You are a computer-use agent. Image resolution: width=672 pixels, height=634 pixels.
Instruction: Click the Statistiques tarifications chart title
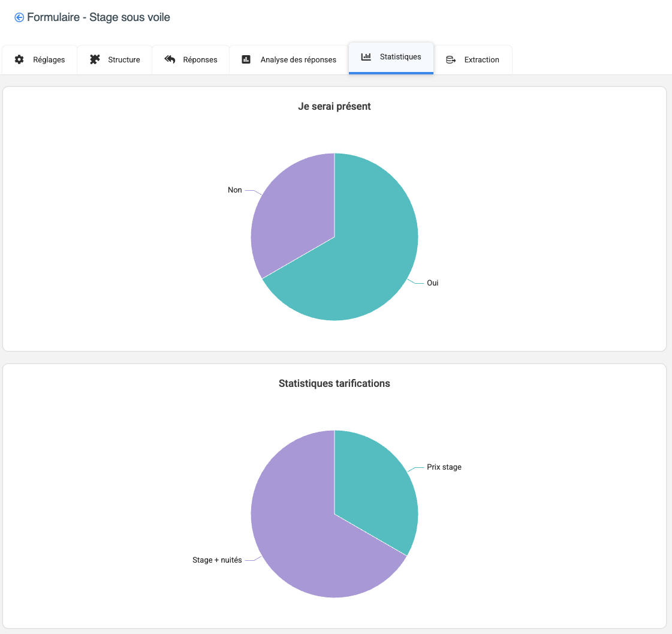335,383
